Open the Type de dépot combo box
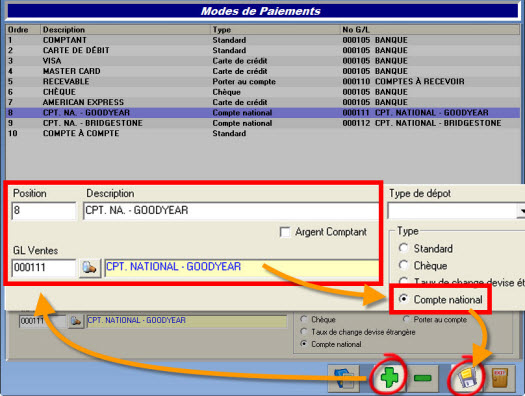The height and width of the screenshot is (396, 525). [x=456, y=211]
